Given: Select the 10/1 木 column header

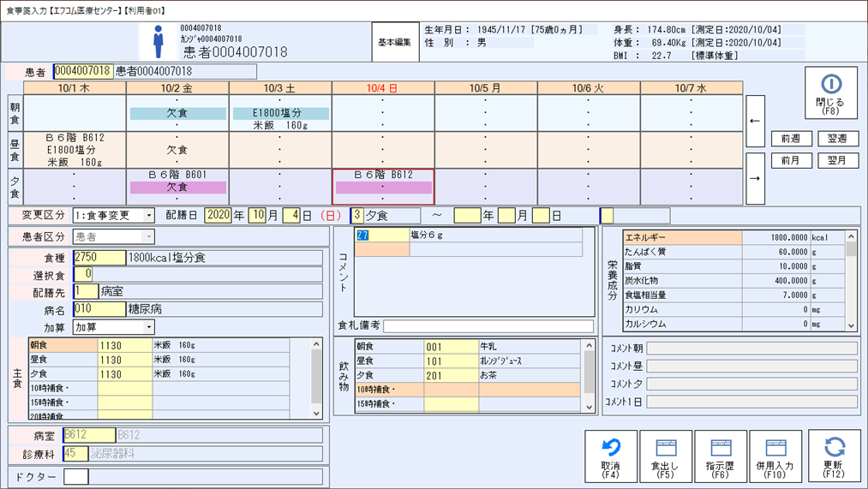Looking at the screenshot, I should point(74,88).
